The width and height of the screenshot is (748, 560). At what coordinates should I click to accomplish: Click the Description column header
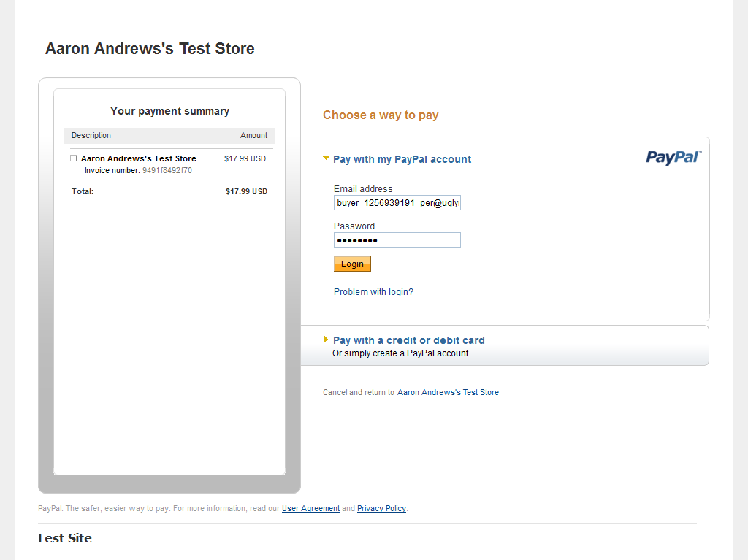91,136
